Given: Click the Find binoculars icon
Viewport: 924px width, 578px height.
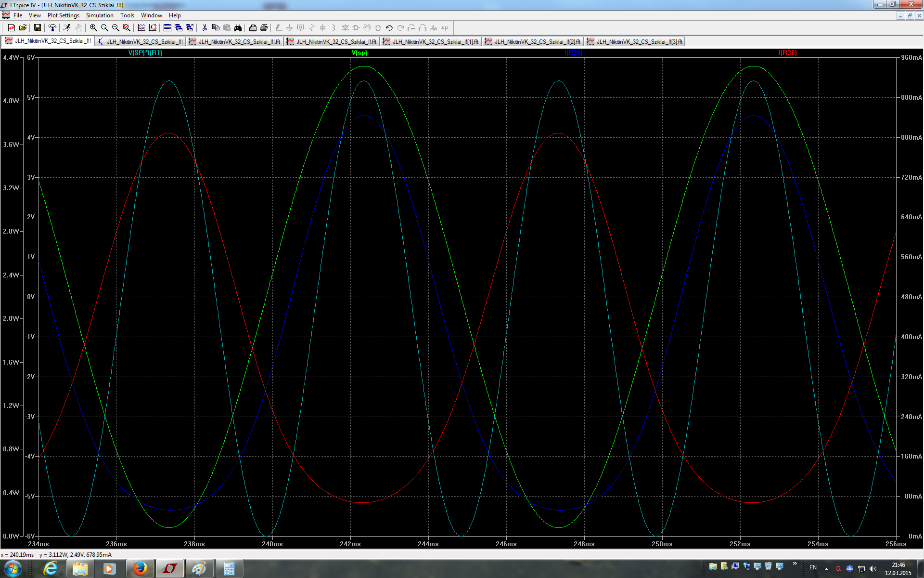Looking at the screenshot, I should 238,28.
